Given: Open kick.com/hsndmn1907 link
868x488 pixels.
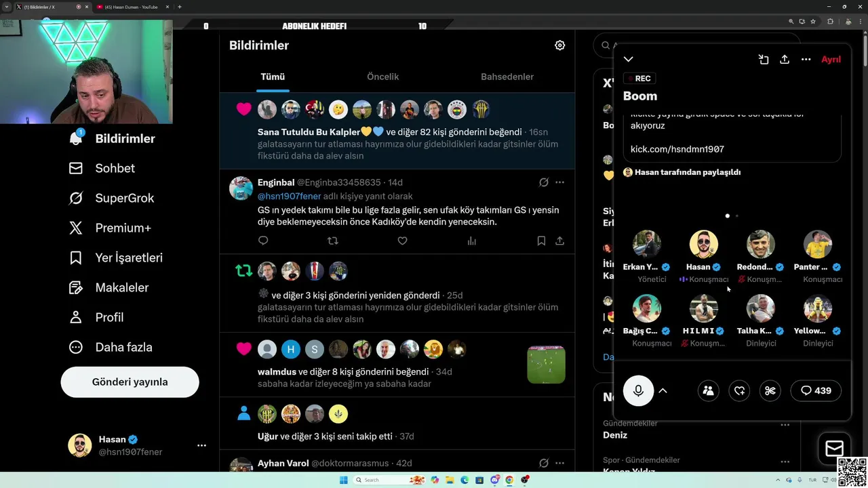Looking at the screenshot, I should click(677, 149).
